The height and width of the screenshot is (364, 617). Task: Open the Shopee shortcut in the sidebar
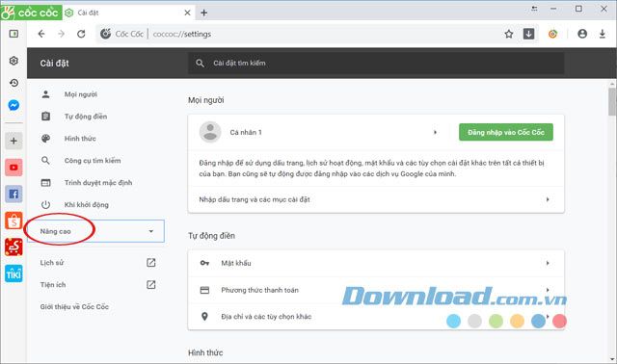coord(13,221)
